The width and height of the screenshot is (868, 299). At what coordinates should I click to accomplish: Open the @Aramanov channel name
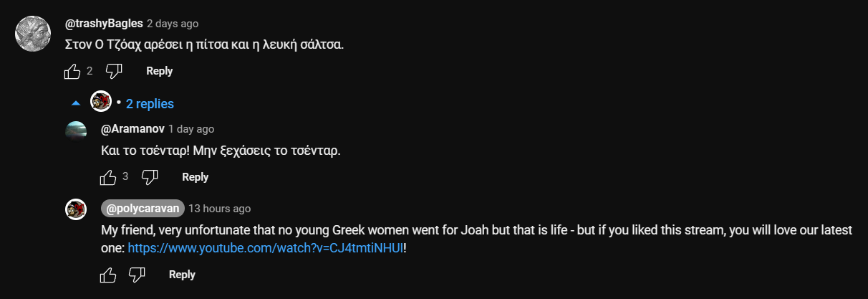(x=133, y=129)
